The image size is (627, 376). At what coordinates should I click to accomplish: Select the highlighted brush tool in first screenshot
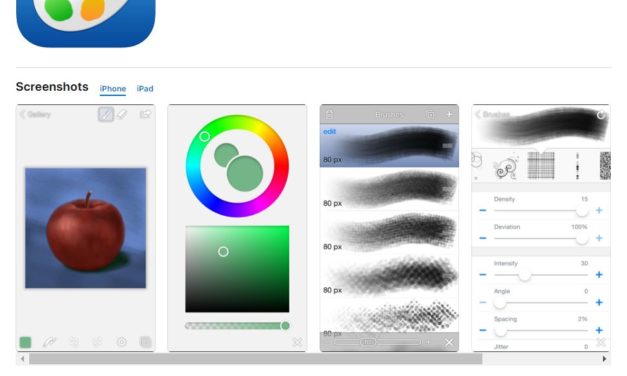(106, 114)
